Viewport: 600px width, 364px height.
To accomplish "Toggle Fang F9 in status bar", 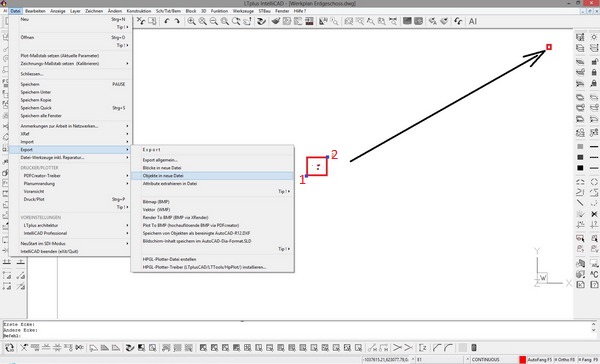I will pyautogui.click(x=585, y=360).
